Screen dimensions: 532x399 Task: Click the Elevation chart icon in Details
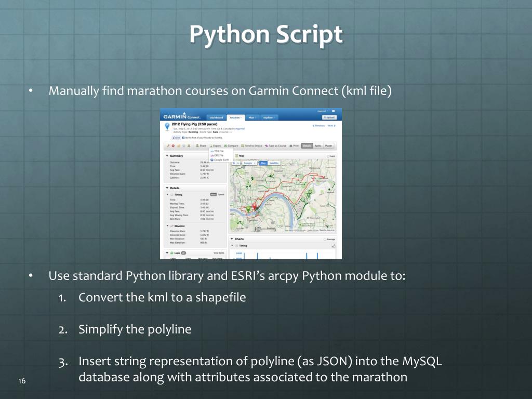coord(172,226)
